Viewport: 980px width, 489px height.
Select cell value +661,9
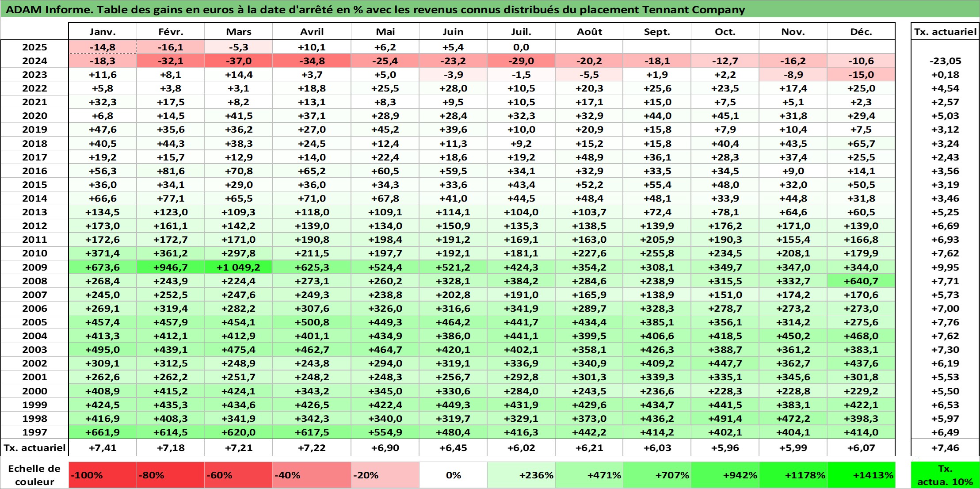(103, 432)
